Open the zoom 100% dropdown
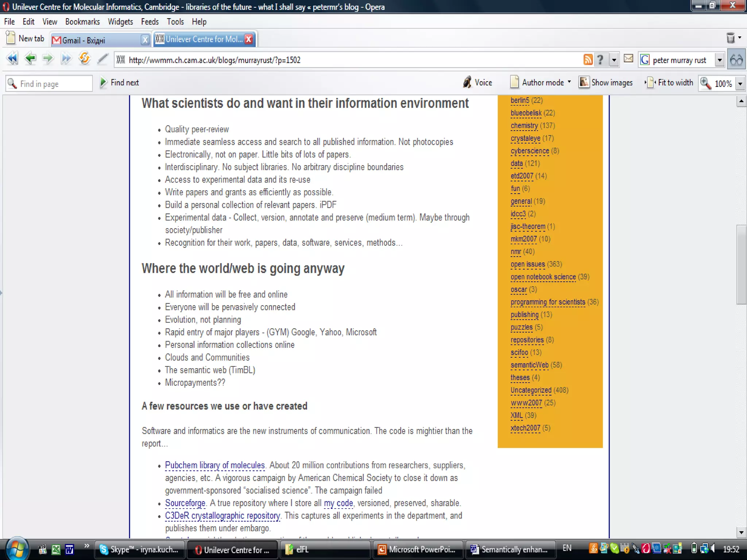 point(740,84)
